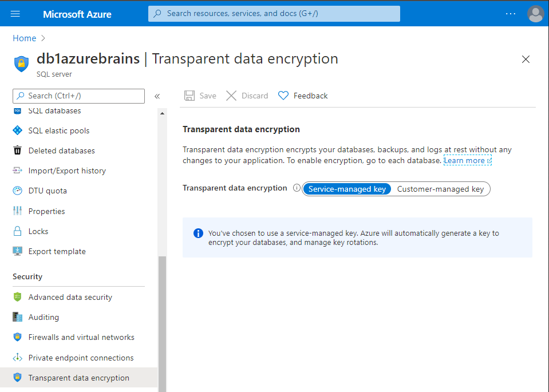The image size is (549, 392).
Task: Click the Import/Export history icon
Action: pos(18,171)
